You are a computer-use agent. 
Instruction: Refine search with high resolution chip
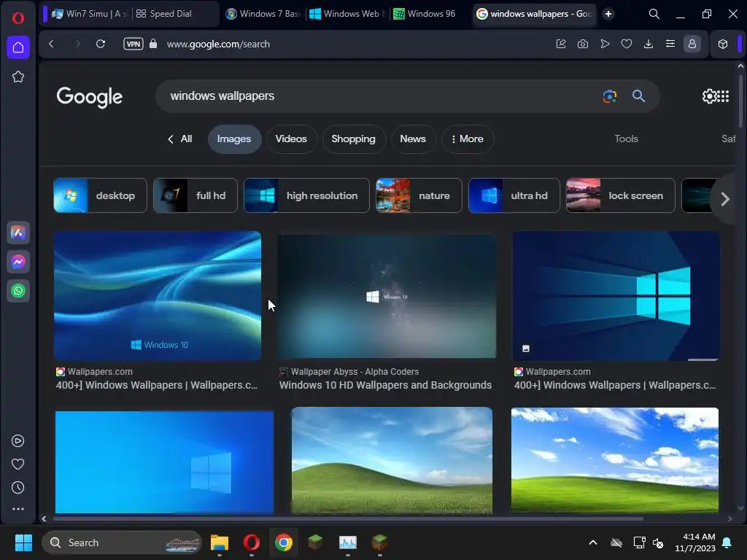coord(306,195)
